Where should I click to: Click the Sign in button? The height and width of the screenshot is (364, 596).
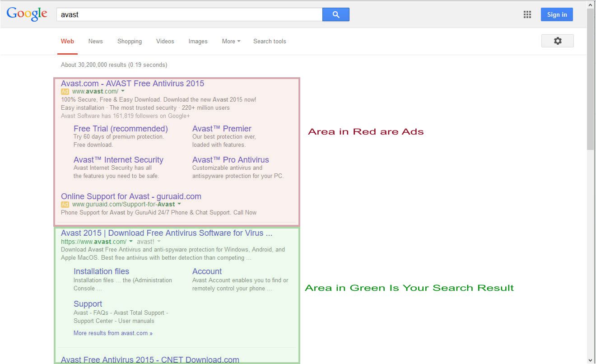click(557, 14)
